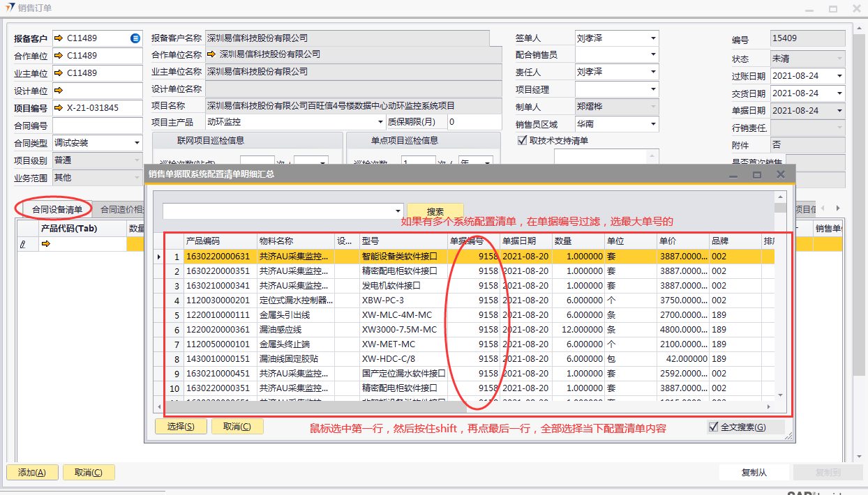Expand the 签单人 dropdown
The image size is (868, 495).
pos(653,38)
